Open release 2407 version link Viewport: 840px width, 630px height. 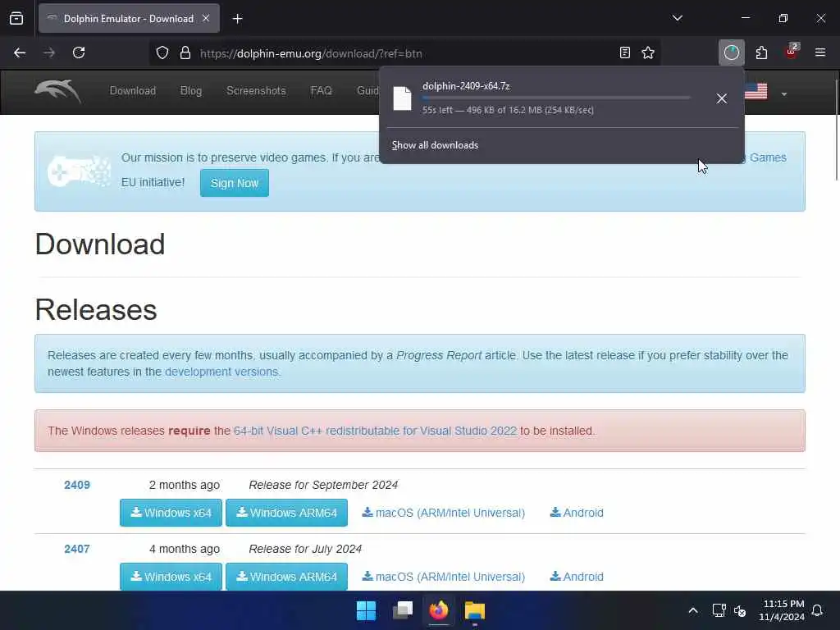tap(77, 549)
